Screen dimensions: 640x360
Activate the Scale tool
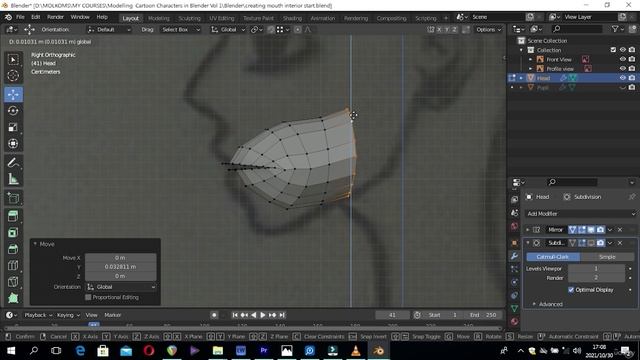tap(13, 127)
